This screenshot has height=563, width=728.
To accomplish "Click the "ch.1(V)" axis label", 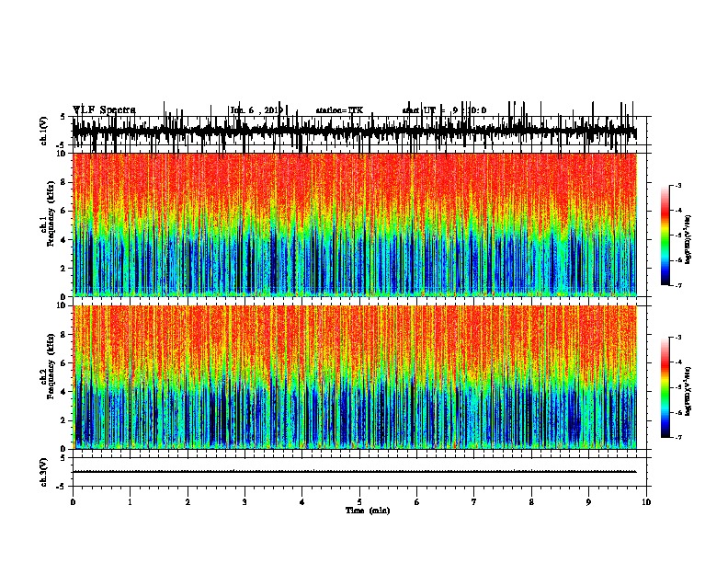I will tap(43, 131).
